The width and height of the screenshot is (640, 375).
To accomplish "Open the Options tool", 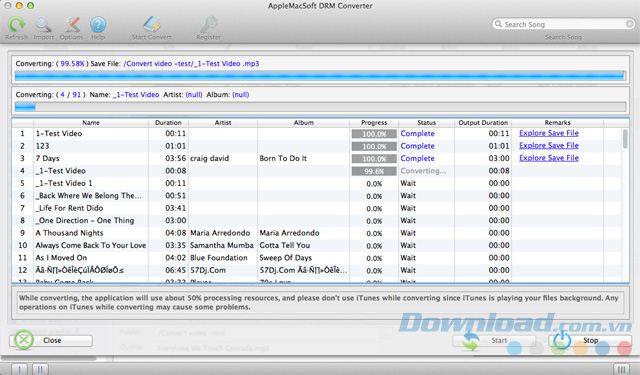I will pyautogui.click(x=71, y=25).
